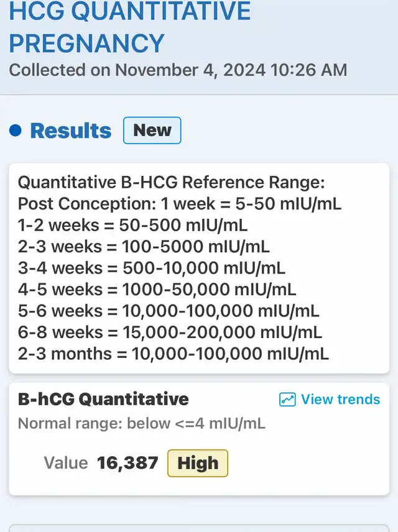Click the View trends link
The image size is (398, 532).
click(x=330, y=400)
